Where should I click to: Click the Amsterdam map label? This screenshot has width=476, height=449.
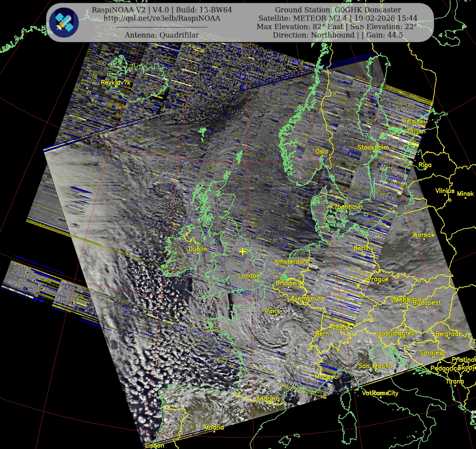click(x=291, y=262)
